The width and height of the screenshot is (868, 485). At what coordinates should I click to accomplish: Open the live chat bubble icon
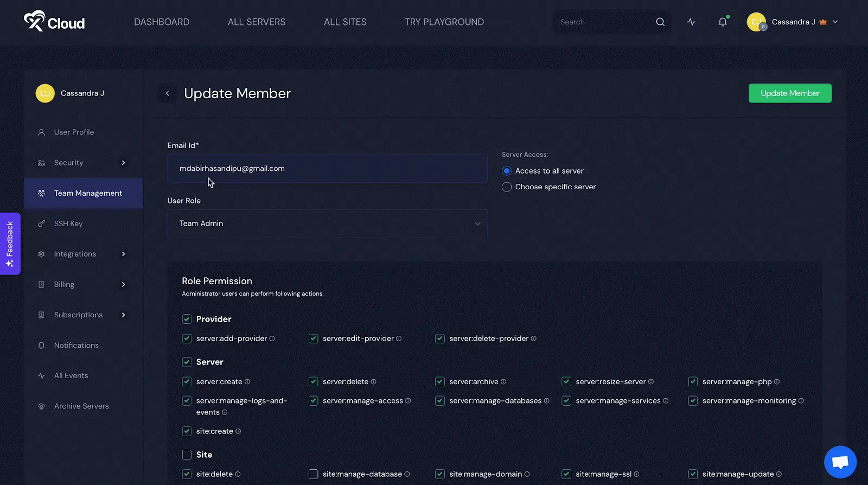(840, 462)
